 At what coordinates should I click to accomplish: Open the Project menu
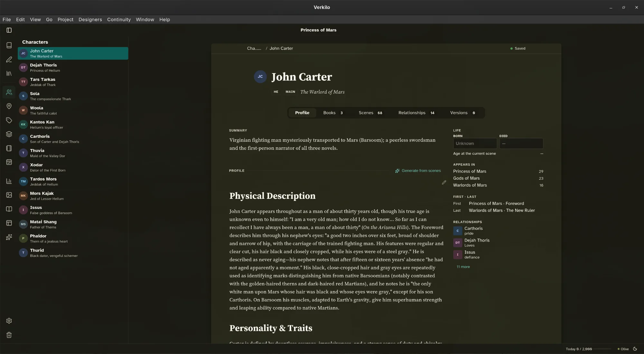tap(65, 20)
